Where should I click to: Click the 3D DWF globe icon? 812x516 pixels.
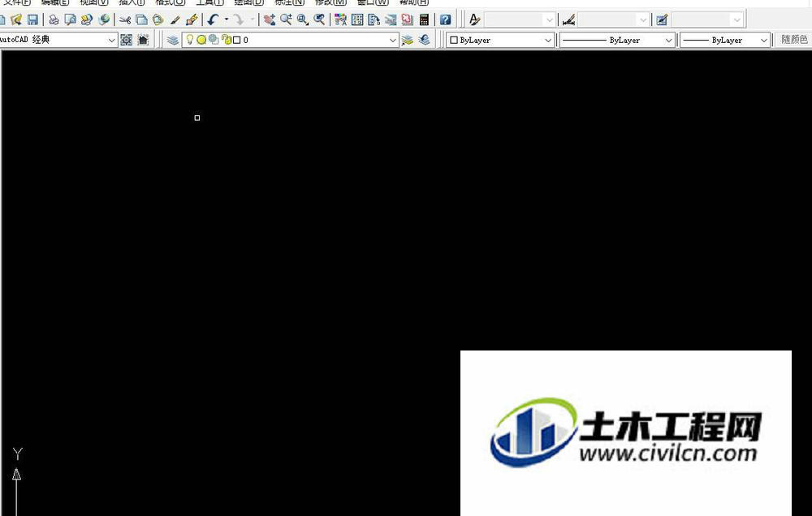tap(104, 20)
